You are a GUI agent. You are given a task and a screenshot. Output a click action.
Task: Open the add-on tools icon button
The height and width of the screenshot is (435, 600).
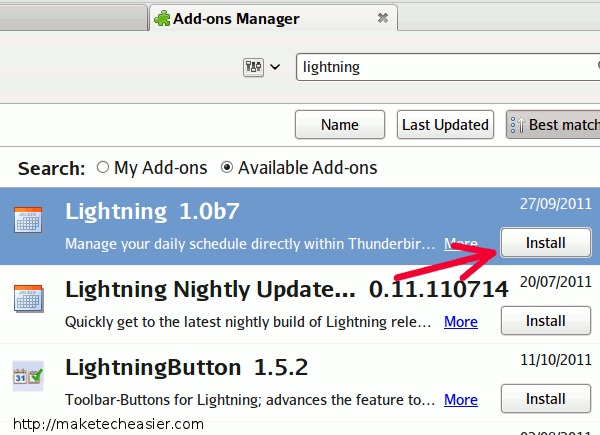(x=253, y=67)
